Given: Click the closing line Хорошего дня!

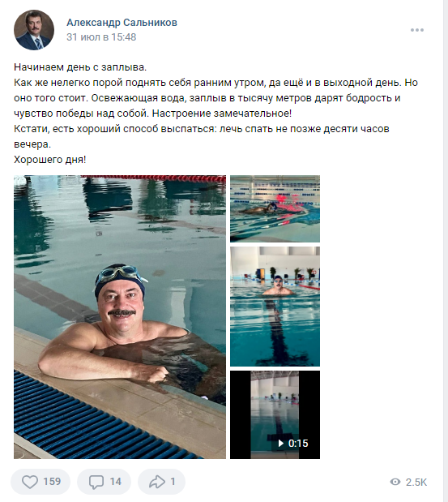Looking at the screenshot, I should click(50, 160).
